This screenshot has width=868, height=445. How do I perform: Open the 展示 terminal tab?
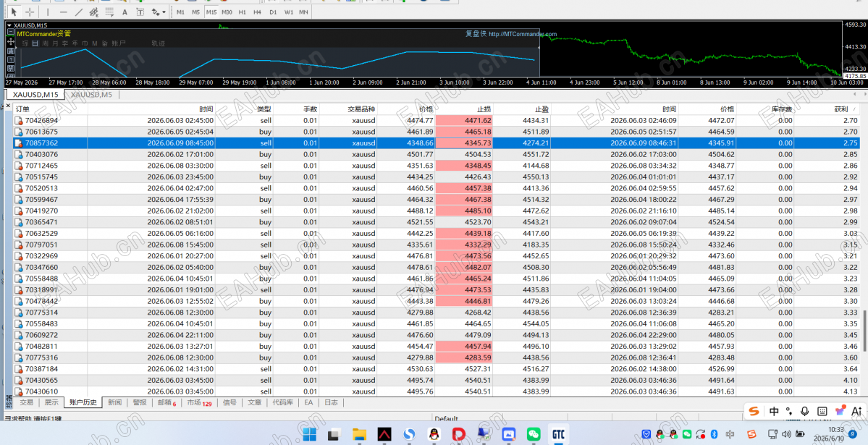[51, 402]
